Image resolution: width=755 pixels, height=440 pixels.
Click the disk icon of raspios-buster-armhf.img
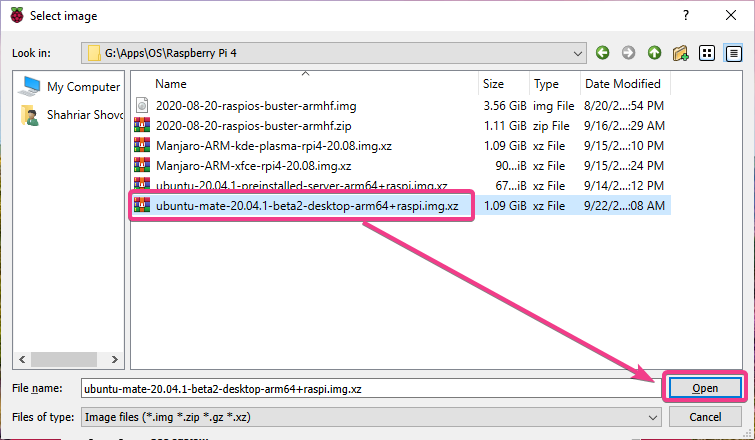tap(142, 105)
